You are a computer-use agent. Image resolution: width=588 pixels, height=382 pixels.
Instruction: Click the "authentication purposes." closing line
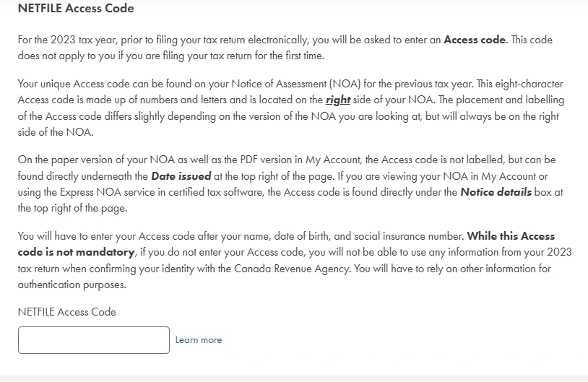[x=72, y=285]
